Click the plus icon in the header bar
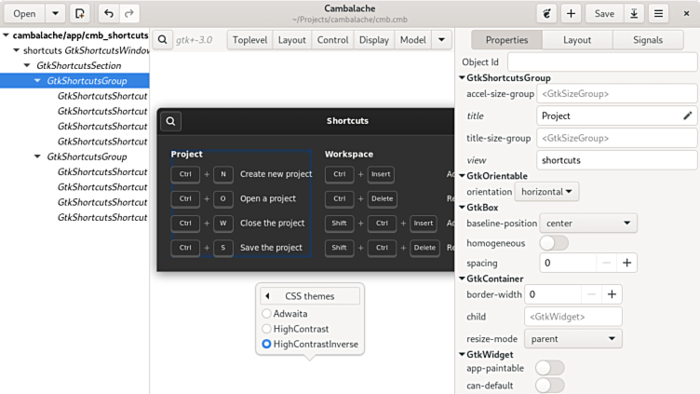Image resolution: width=700 pixels, height=394 pixels. 571,13
